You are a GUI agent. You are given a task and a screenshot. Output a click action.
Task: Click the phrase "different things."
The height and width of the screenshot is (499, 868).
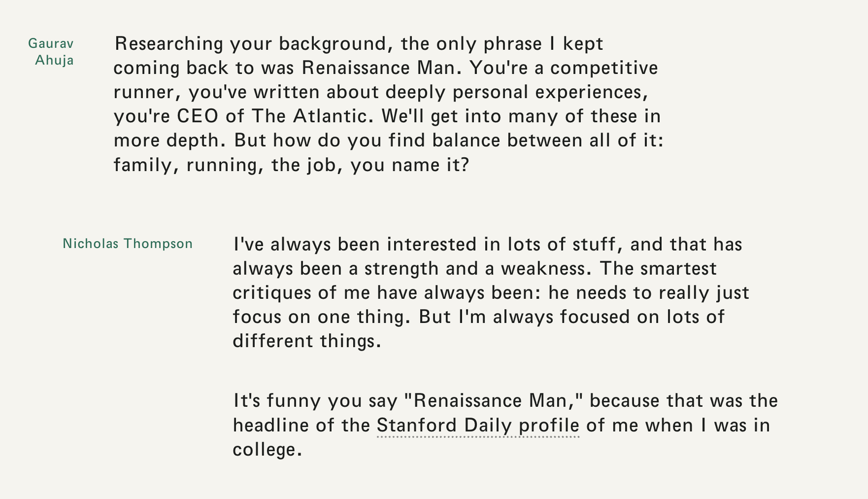coord(307,341)
